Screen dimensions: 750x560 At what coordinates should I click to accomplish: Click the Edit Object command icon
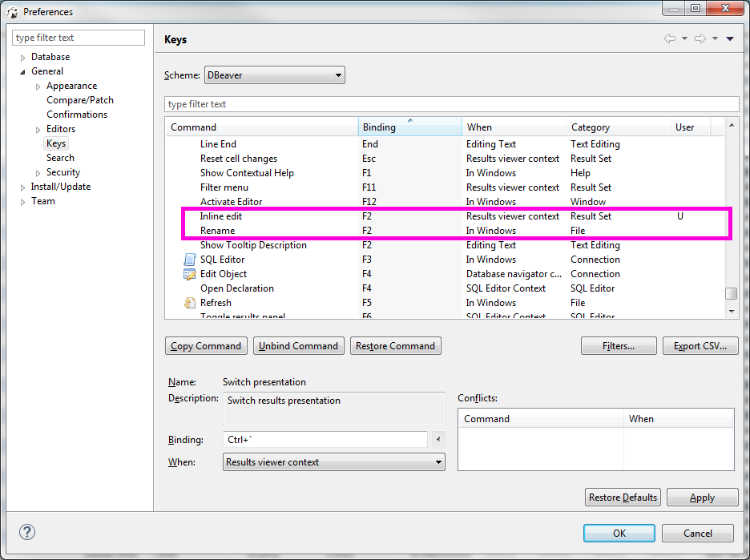pos(191,273)
